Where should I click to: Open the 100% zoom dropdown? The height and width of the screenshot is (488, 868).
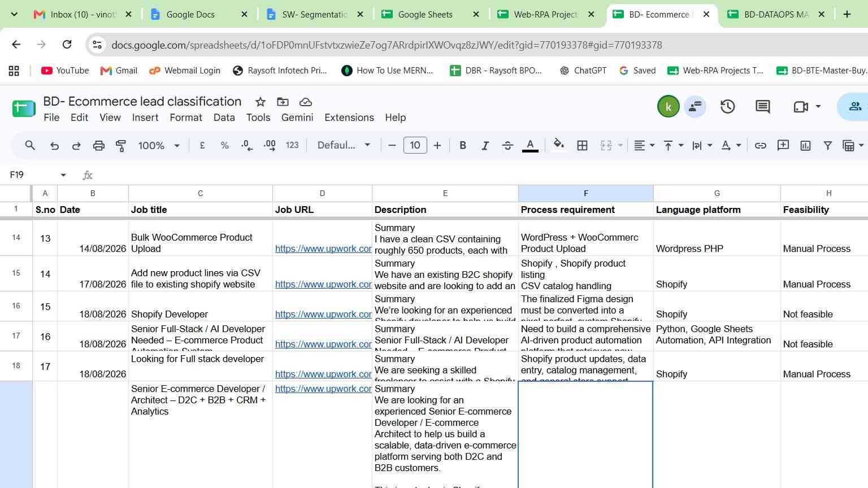[159, 146]
